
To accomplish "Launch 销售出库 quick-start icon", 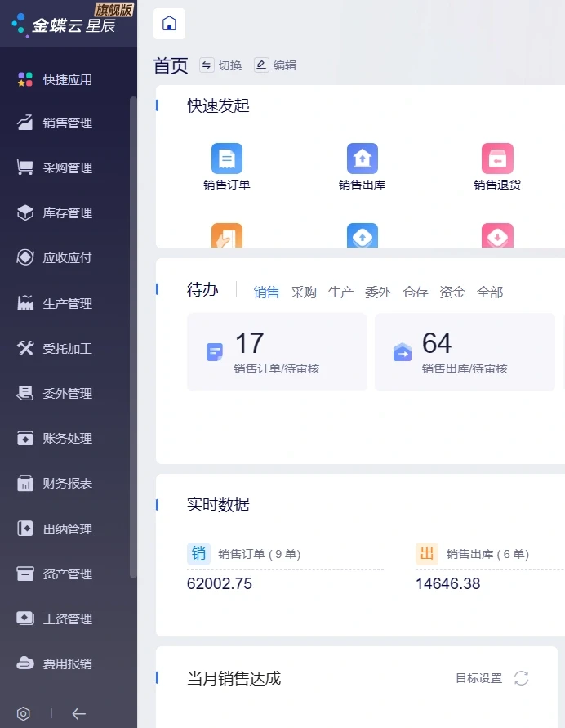I will (363, 159).
